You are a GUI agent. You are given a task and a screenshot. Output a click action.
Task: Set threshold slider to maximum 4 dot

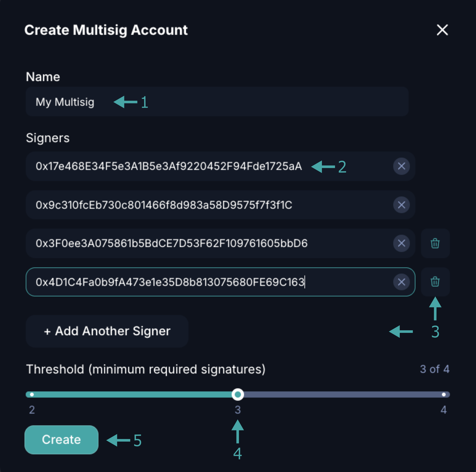click(x=444, y=394)
